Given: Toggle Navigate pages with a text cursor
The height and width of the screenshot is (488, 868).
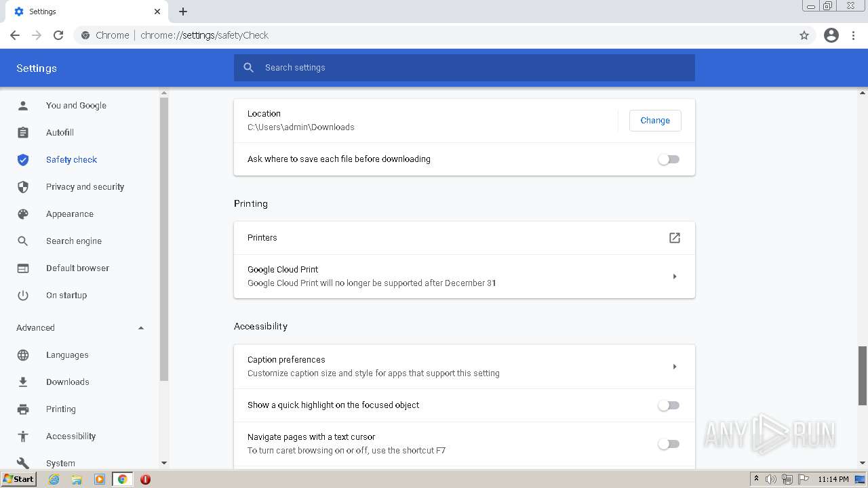Looking at the screenshot, I should click(669, 444).
